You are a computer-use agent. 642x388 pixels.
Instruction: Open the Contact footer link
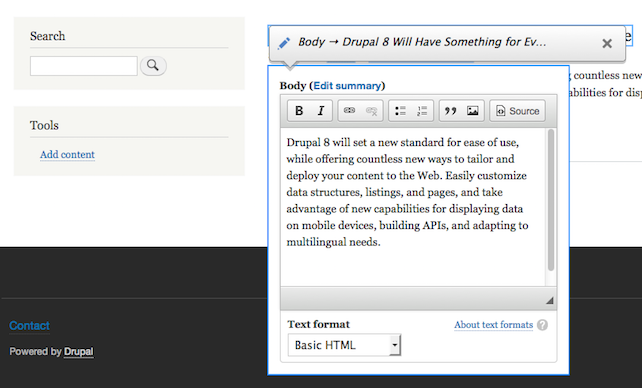[29, 326]
